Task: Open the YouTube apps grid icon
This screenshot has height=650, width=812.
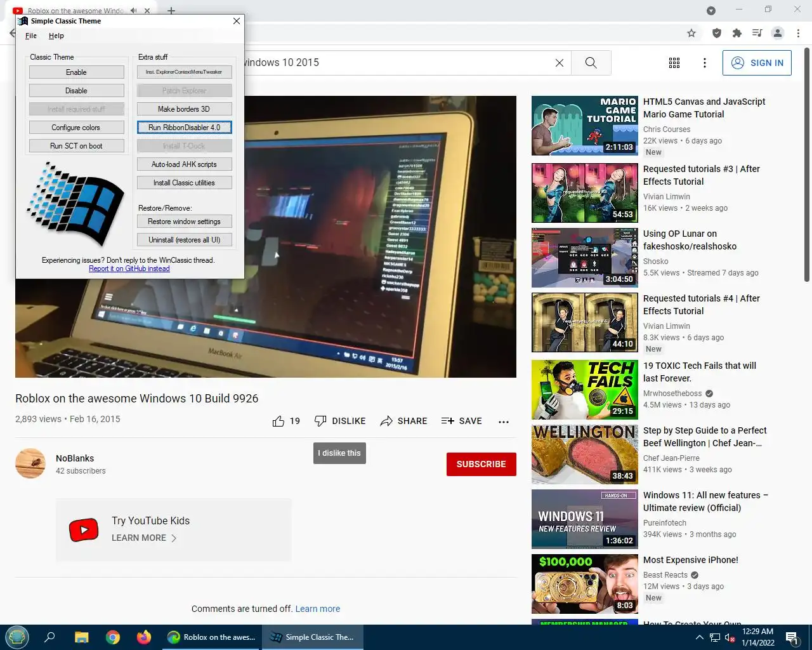Action: click(x=674, y=63)
